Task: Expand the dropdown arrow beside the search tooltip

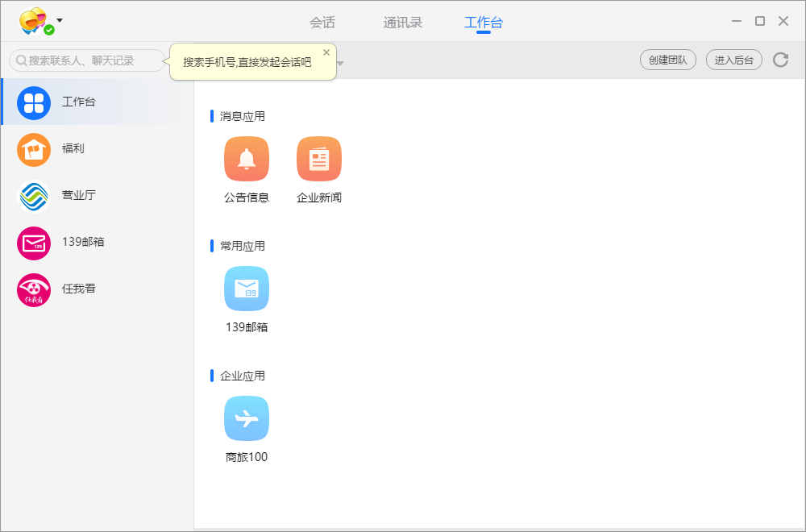Action: (339, 61)
